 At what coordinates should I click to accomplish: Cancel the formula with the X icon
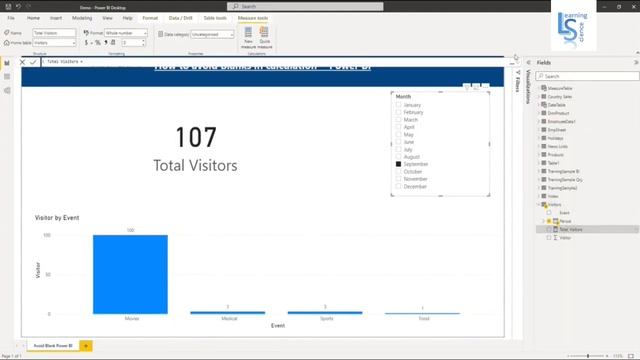[x=22, y=62]
